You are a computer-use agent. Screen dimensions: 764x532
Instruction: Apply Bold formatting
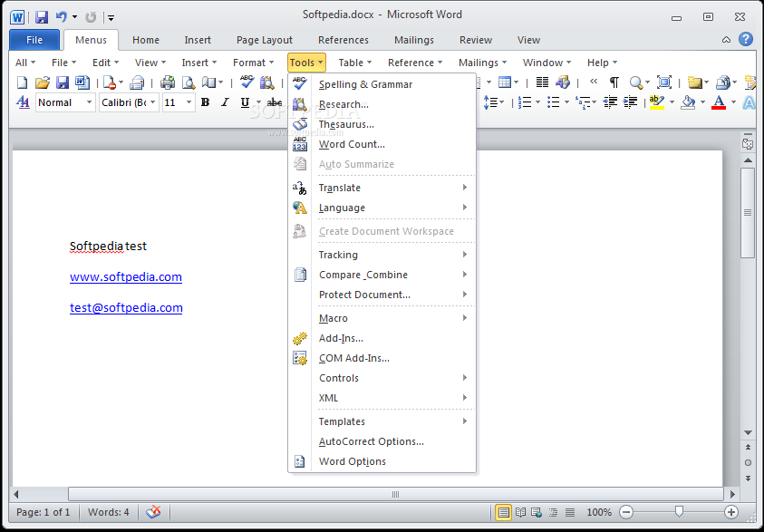click(205, 102)
